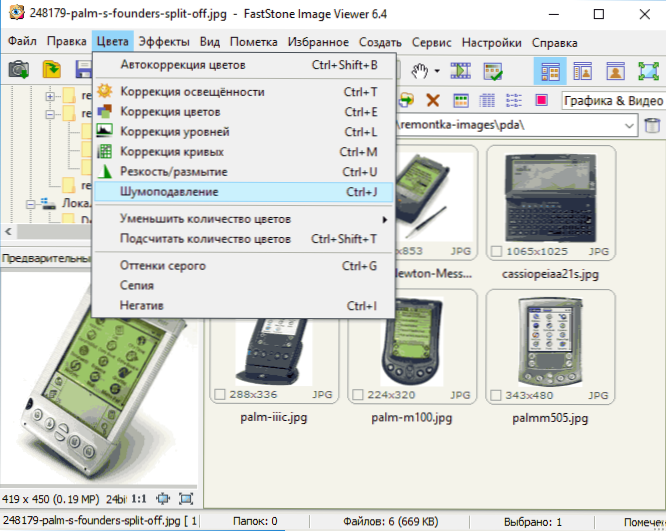Click the fit-to-window crosshair icon under the preview
666x531 pixels.
coord(163,499)
